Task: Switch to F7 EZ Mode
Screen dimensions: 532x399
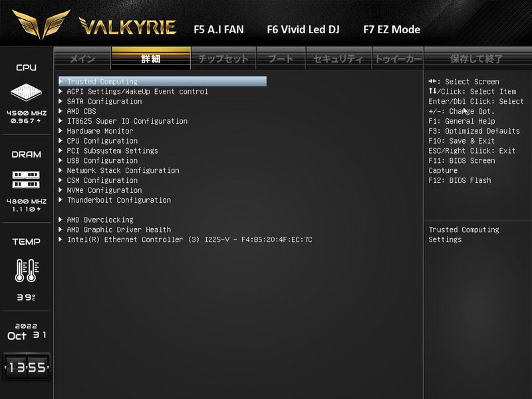Action: click(392, 29)
